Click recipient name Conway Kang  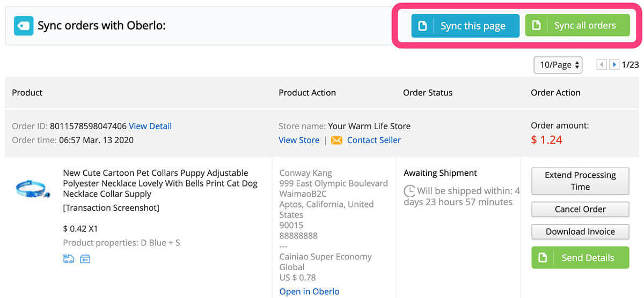pos(305,173)
